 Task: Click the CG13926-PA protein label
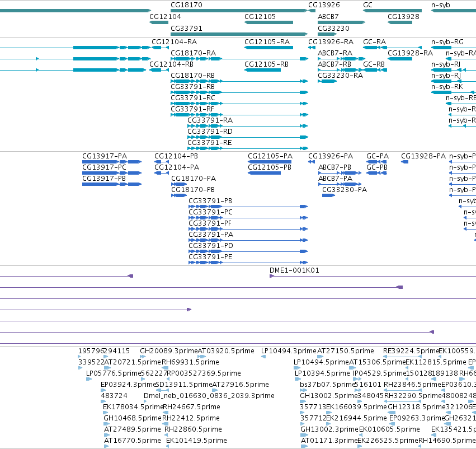click(x=331, y=156)
